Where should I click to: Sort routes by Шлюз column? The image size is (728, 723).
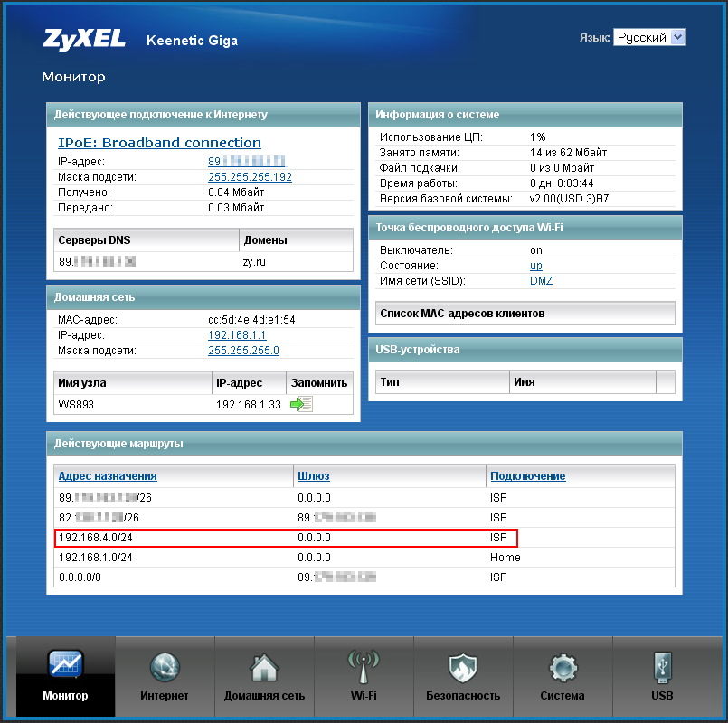pos(313,476)
